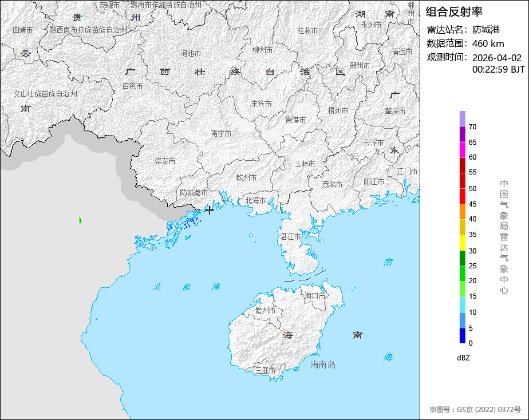Click the 柳州市 map label
Screen dimensions: 529x420
tap(262, 50)
